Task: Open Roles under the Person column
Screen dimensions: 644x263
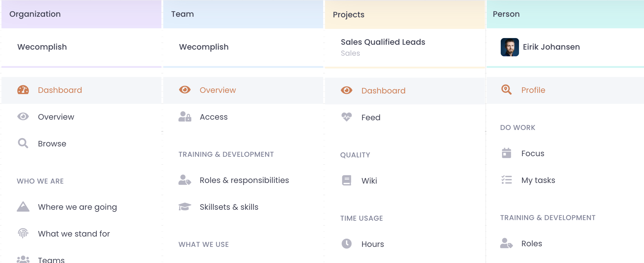Action: pos(531,244)
